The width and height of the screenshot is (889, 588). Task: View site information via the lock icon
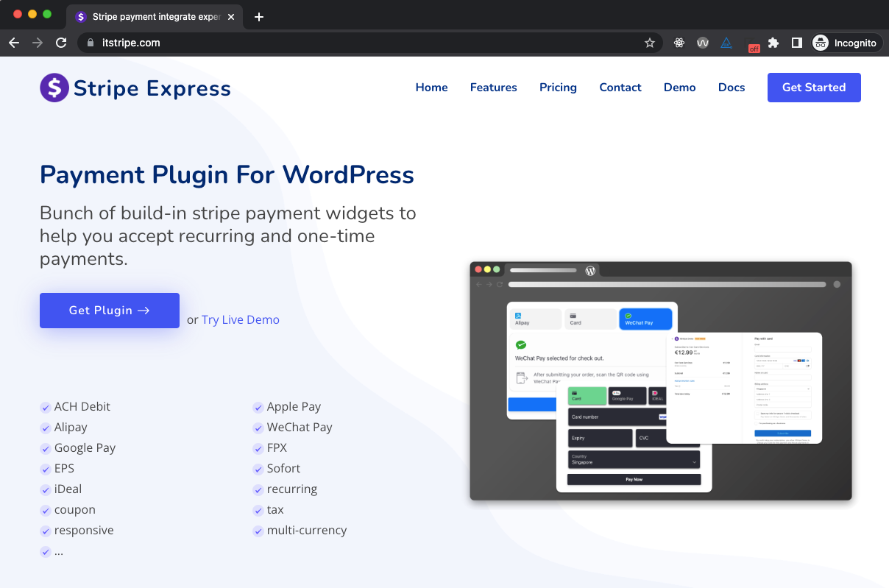pyautogui.click(x=91, y=43)
